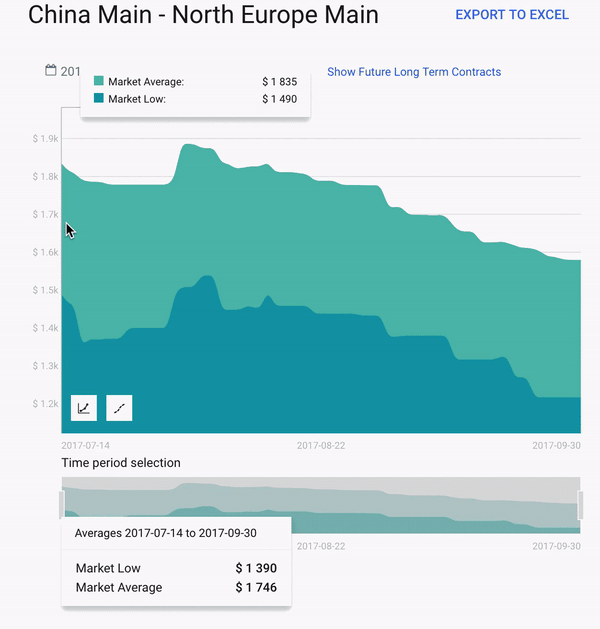This screenshot has width=600, height=629.
Task: Click the Market Low legend label
Action: coord(137,99)
